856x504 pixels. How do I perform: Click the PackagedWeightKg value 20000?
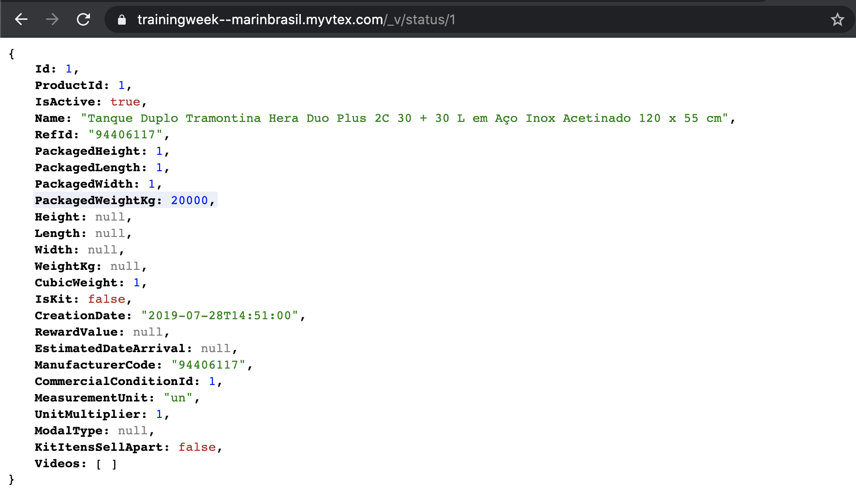click(x=190, y=201)
